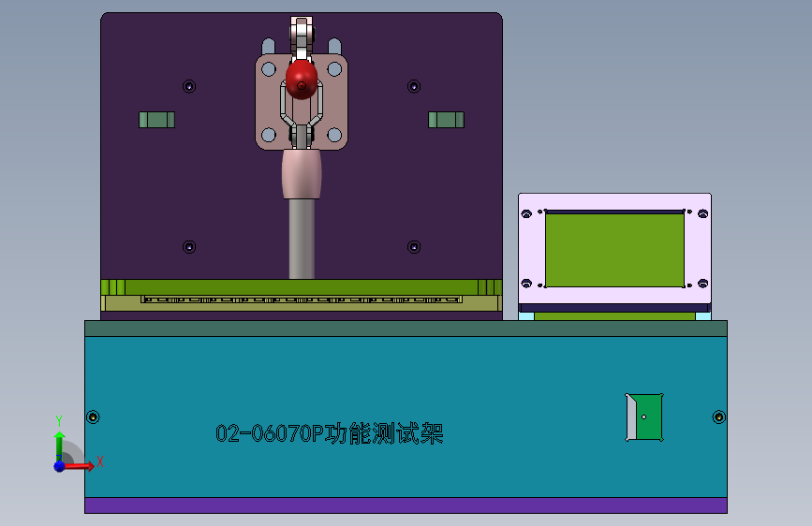Pick the right green slot block on purple plate
Viewport: 812px width, 526px height.
pyautogui.click(x=447, y=120)
